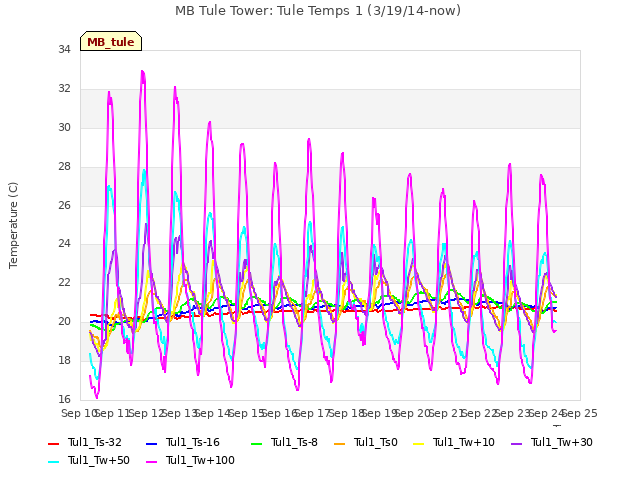The image size is (640, 480).
Task: Click the 30 y-axis tick label
Action: [x=64, y=128]
